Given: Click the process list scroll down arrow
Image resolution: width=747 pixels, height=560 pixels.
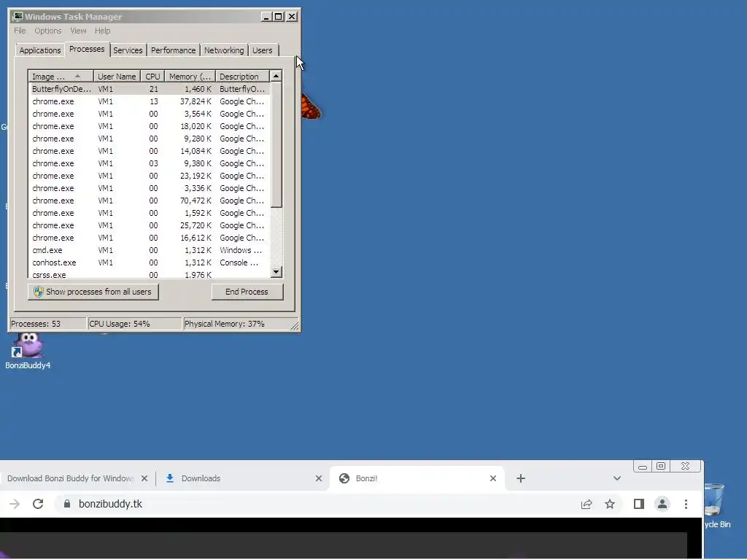Looking at the screenshot, I should coord(276,272).
